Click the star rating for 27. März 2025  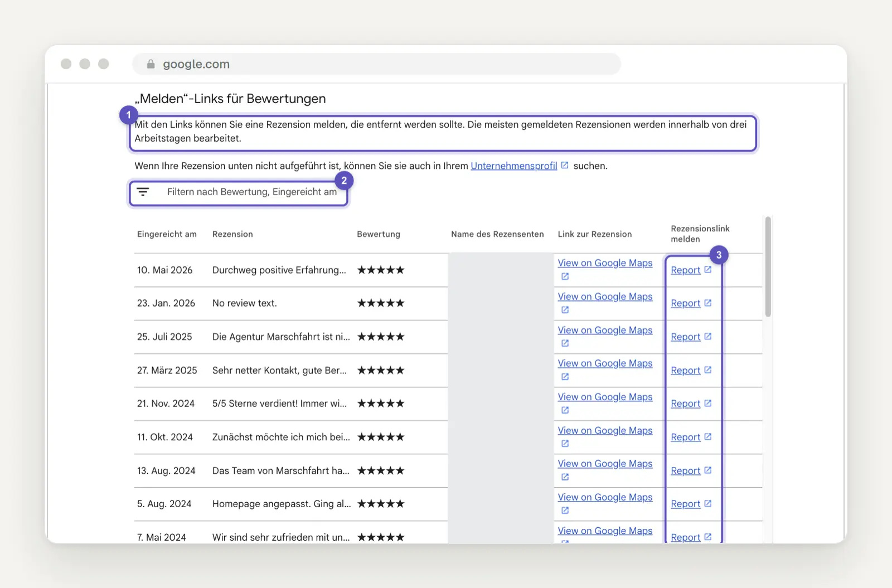pyautogui.click(x=381, y=370)
